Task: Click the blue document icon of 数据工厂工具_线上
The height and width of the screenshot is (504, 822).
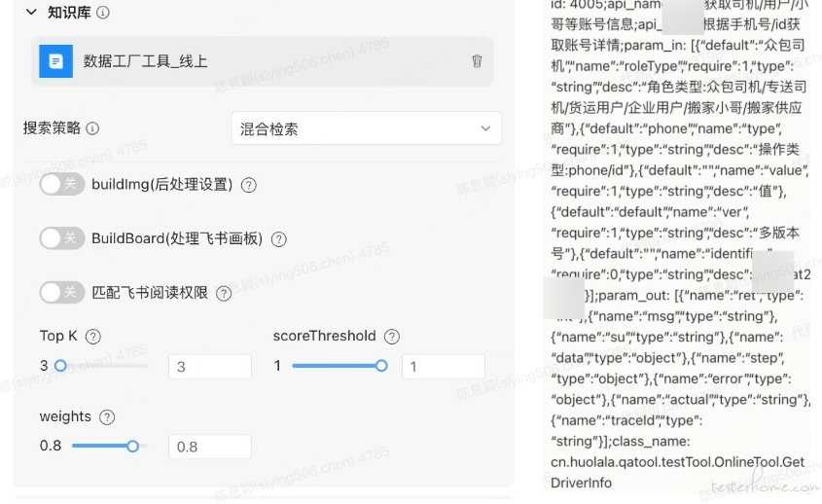Action: tap(55, 61)
